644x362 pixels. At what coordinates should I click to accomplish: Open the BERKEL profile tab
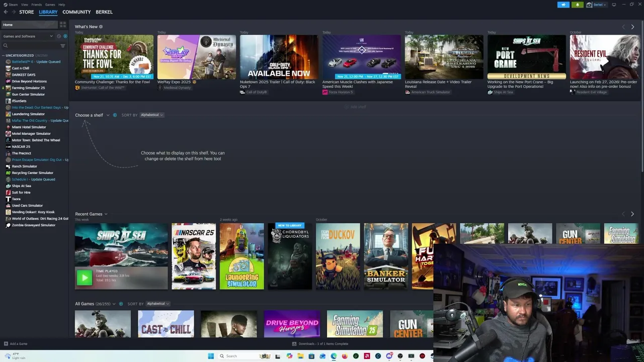[x=104, y=12]
